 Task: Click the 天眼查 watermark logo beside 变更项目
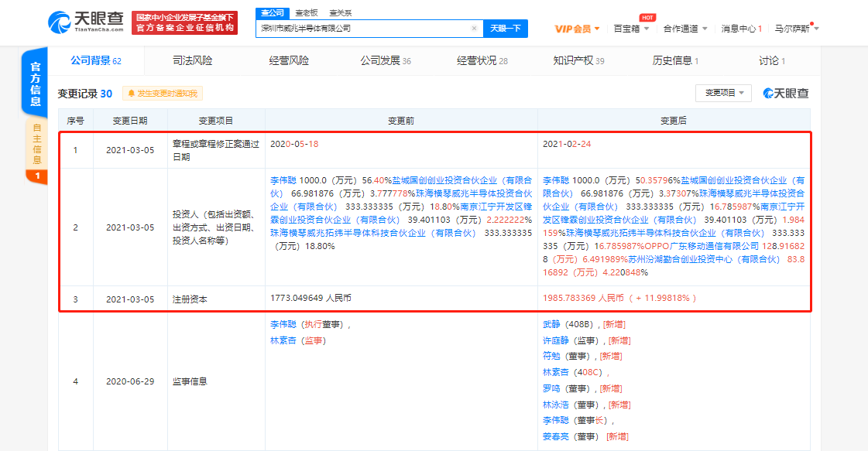(785, 93)
